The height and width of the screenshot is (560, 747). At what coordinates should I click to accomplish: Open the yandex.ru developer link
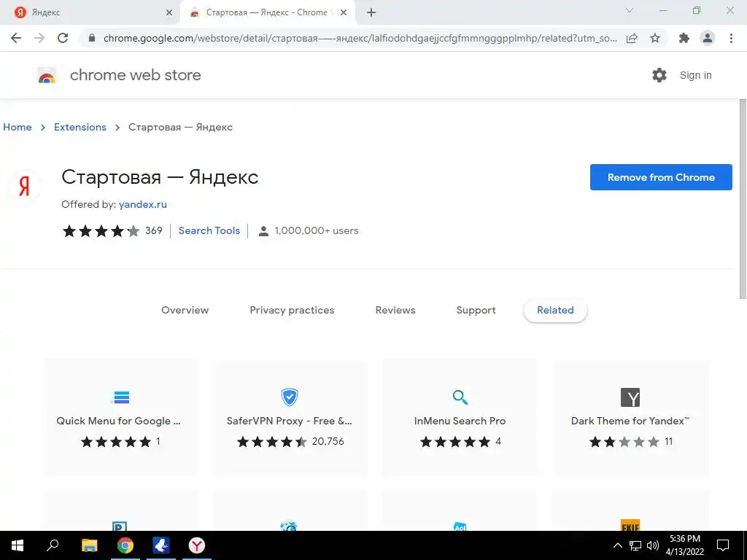[x=143, y=204]
